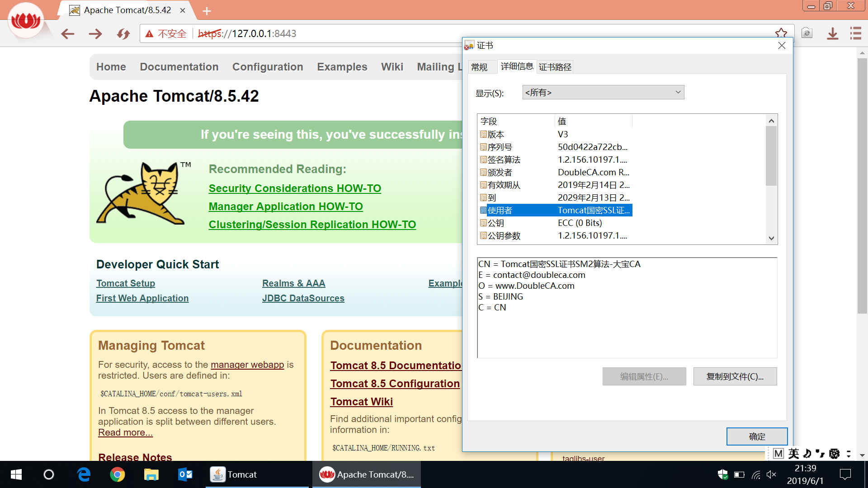Click the bookmark star icon
Image resolution: width=868 pixels, height=488 pixels.
[781, 33]
